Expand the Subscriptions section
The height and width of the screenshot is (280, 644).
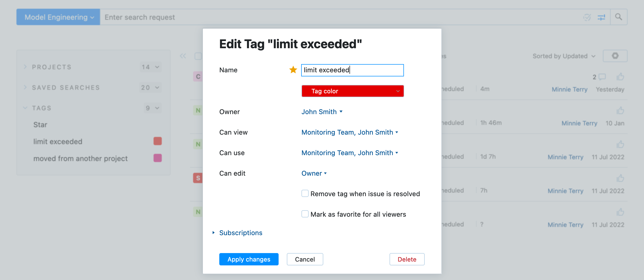coord(240,233)
